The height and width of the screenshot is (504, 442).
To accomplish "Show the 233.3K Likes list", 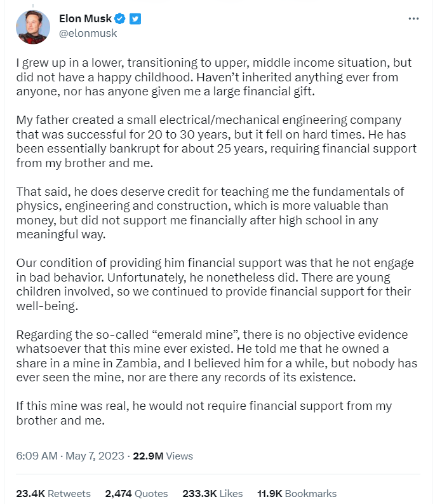I will (213, 493).
